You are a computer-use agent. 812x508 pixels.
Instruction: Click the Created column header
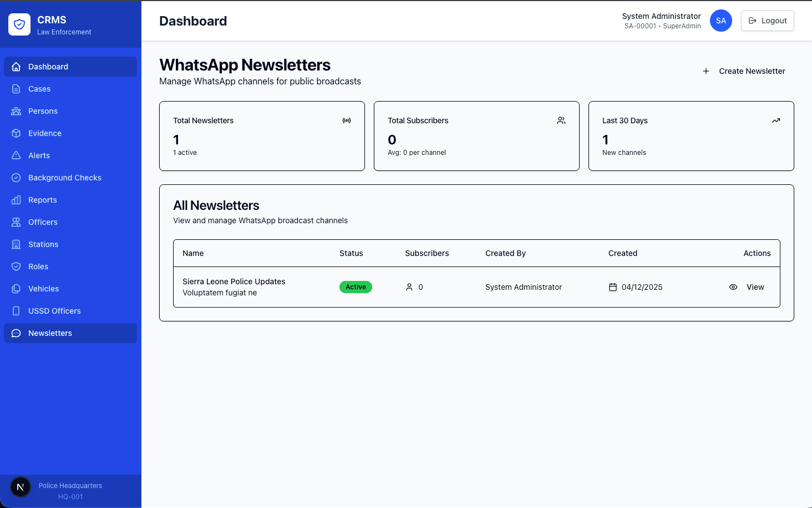point(623,253)
